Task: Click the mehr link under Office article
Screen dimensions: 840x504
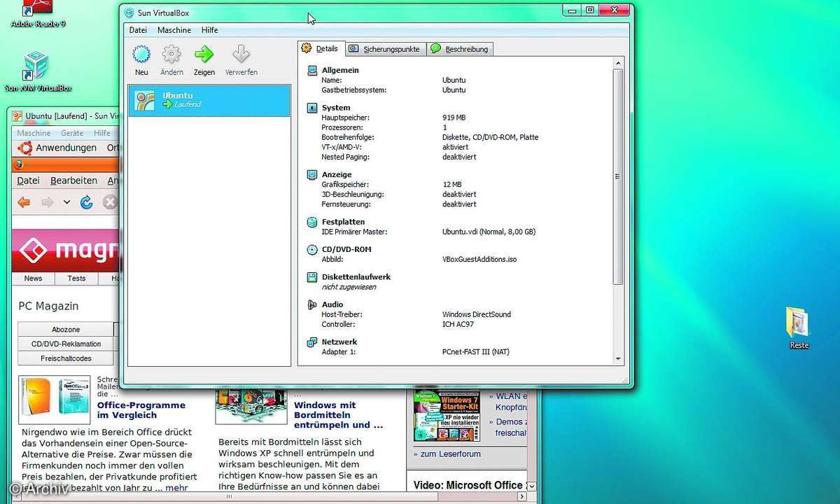Action: [x=177, y=488]
